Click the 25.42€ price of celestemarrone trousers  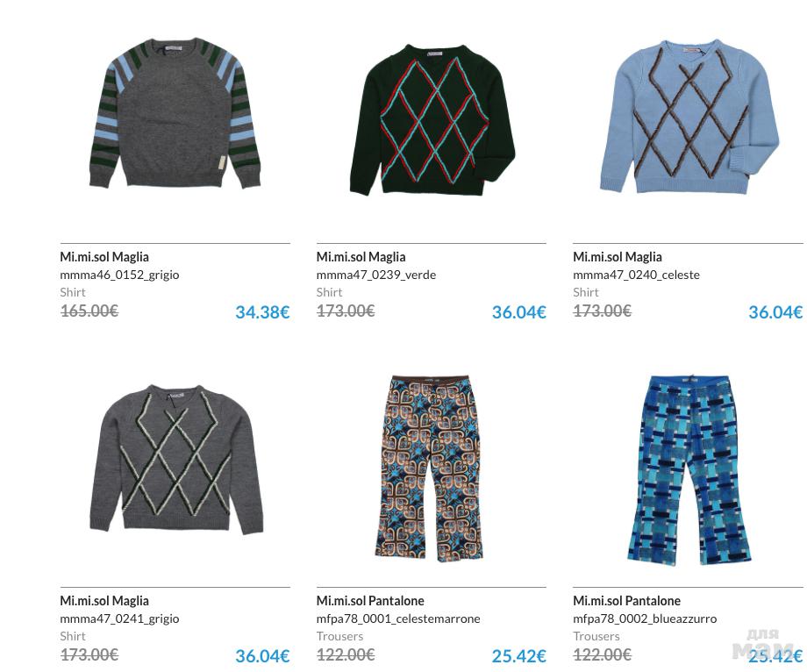518,655
